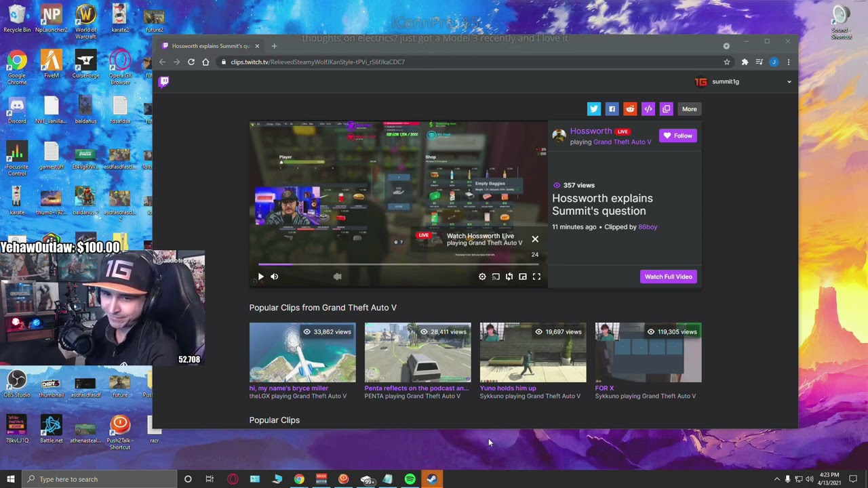
Task: Seek along the clip progress bar
Action: 399,264
